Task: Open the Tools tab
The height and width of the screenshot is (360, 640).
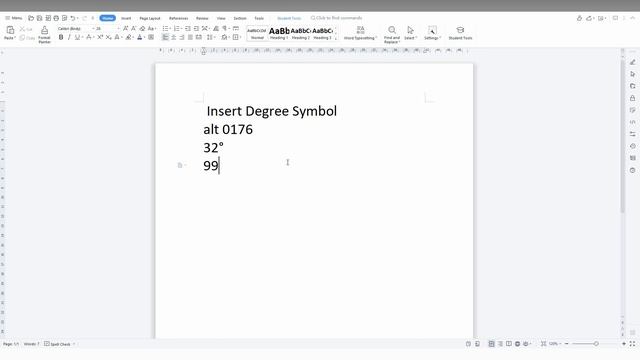Action: [x=259, y=18]
